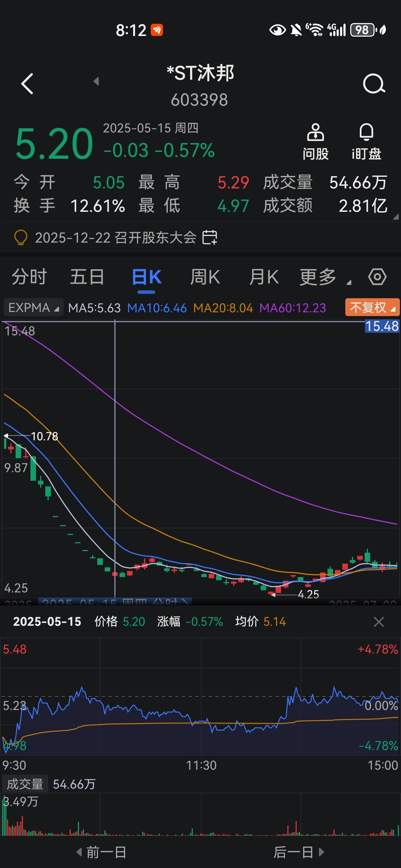Tap MA5:5.63 indicator value
This screenshot has height=868, width=401.
tap(94, 308)
